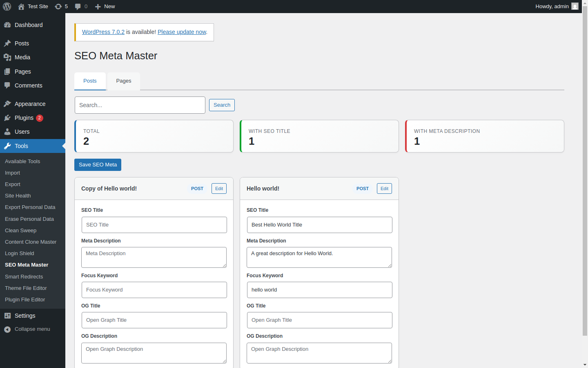Viewport: 588px width, 368px height.
Task: Click the Dashboard gauge icon
Action: [x=7, y=25]
